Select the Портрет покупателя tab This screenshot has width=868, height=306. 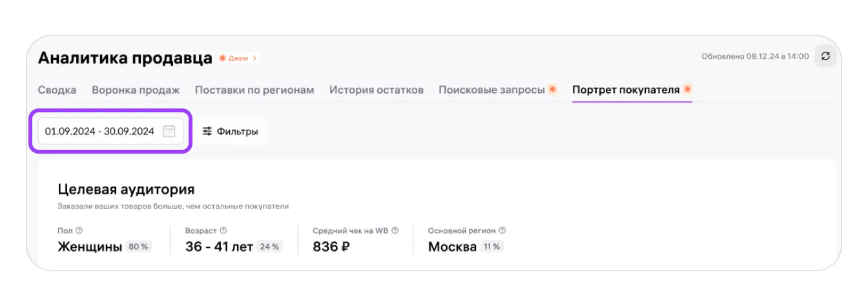point(626,90)
